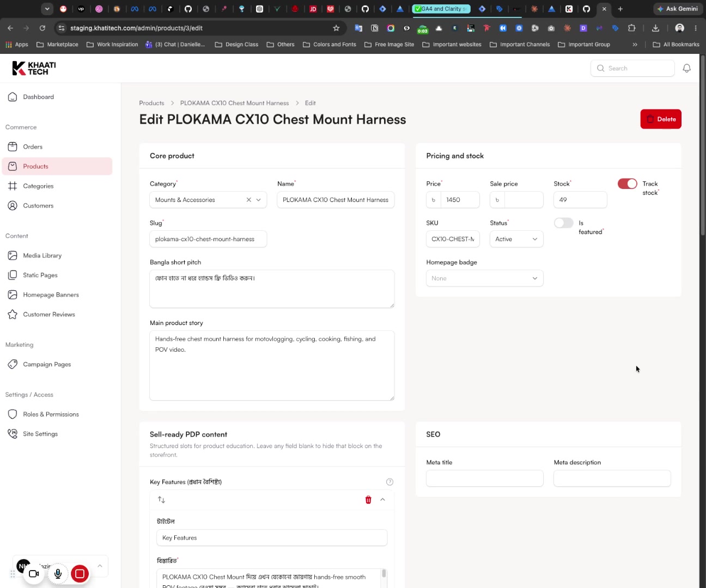Open the Free Image Site bookmarks folder
Viewport: 706px width, 588px height.
[x=389, y=45]
